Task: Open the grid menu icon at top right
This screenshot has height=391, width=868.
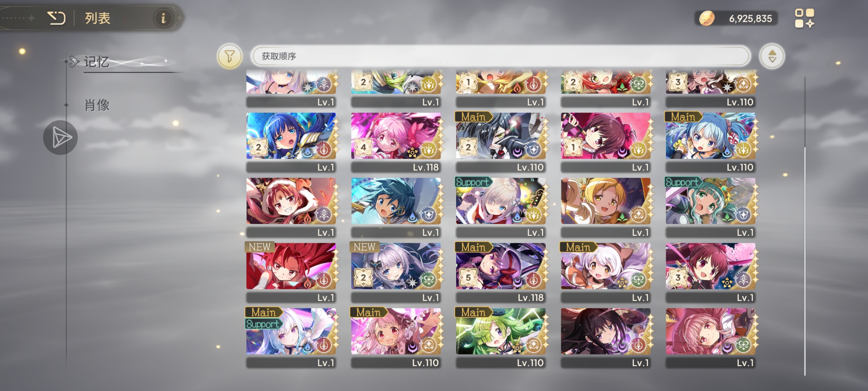Action: (804, 18)
